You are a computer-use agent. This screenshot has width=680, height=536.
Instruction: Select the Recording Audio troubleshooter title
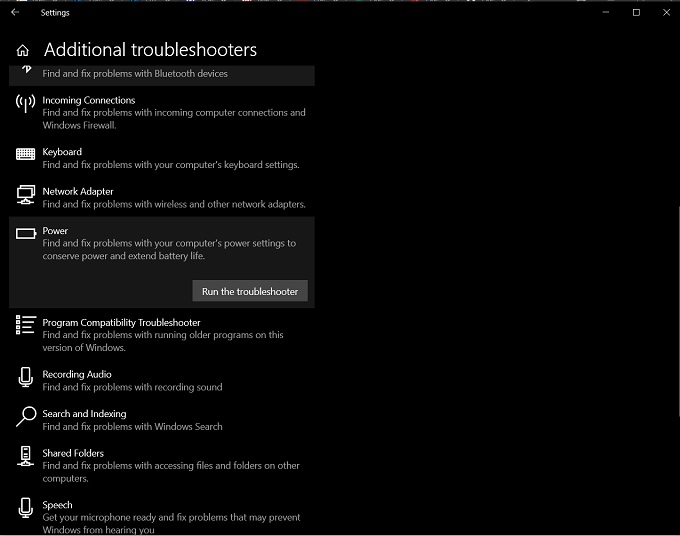coord(77,374)
